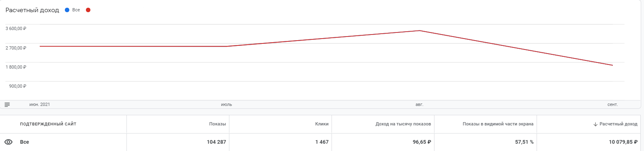644x151 pixels.
Task: Toggle visibility eye for Все row
Action: 8,142
